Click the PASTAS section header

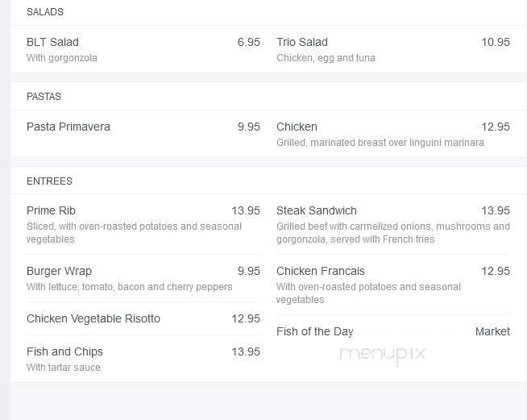click(x=44, y=97)
